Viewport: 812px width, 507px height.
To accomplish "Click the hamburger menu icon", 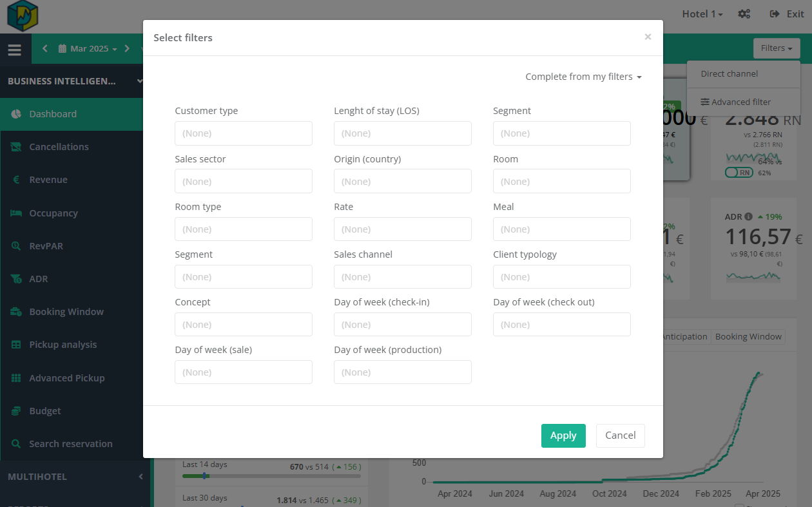I will coord(15,49).
